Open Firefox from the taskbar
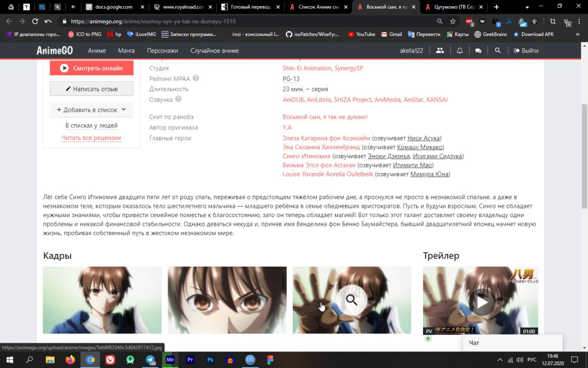The width and height of the screenshot is (588, 368). tap(70, 360)
